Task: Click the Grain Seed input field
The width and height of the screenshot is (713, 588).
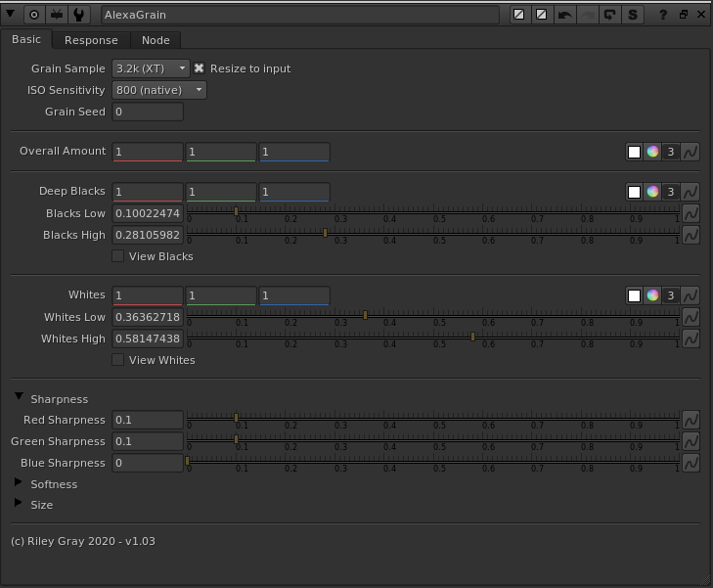Action: coord(147,112)
